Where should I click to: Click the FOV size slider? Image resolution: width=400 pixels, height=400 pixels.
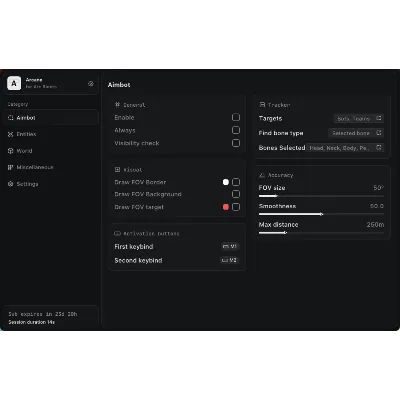tap(321, 196)
